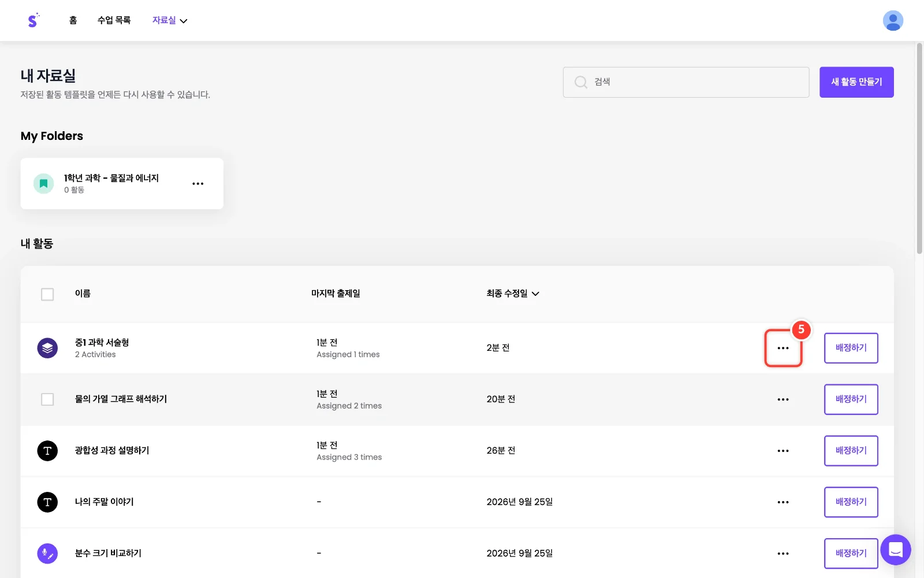The image size is (924, 578).
Task: Open the user profile avatar
Action: (893, 21)
